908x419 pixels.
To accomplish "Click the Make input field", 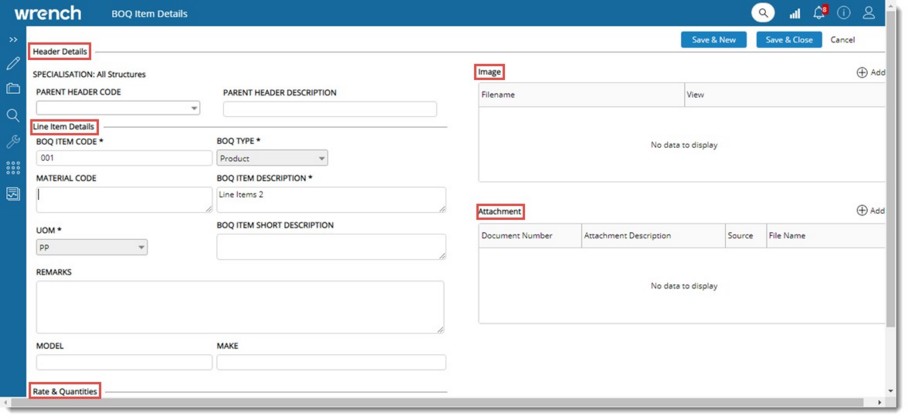I will pyautogui.click(x=331, y=362).
